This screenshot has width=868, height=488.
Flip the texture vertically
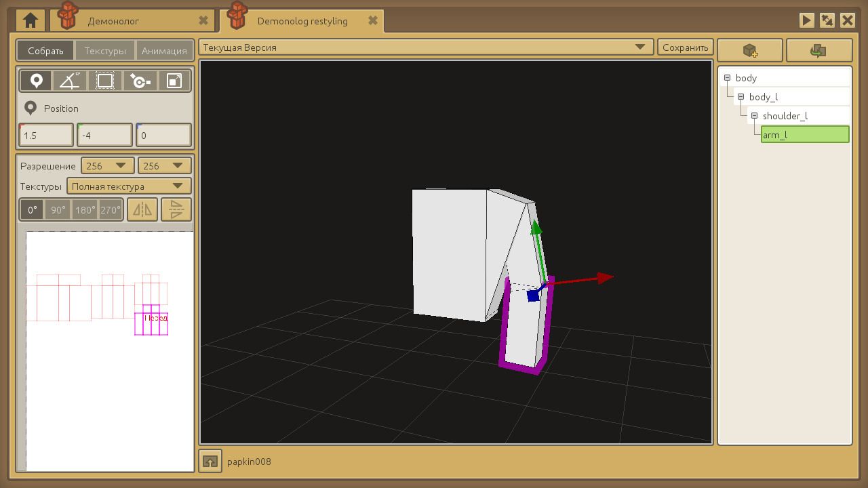click(176, 210)
